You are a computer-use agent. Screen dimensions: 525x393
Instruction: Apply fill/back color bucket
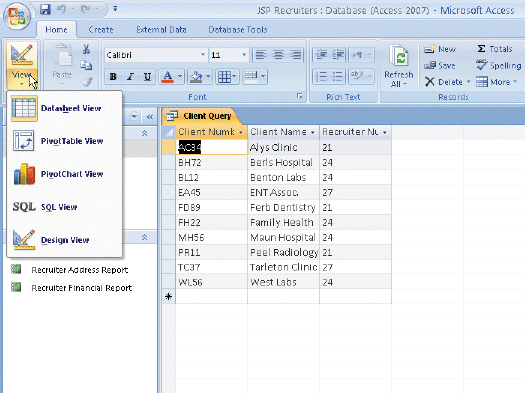tap(196, 77)
